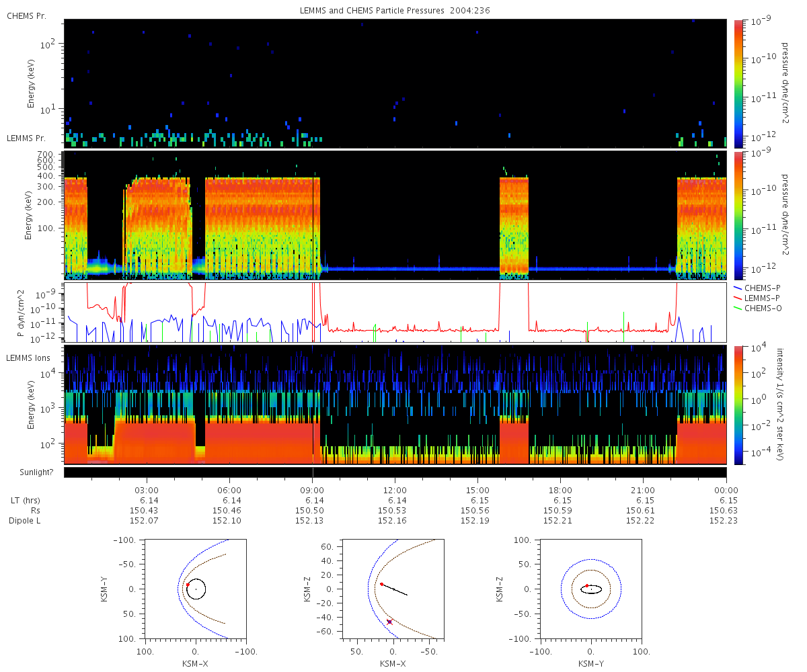Screen dimensions: 807x672
Task: Click the 15:00 time axis tick label
Action: (x=477, y=490)
